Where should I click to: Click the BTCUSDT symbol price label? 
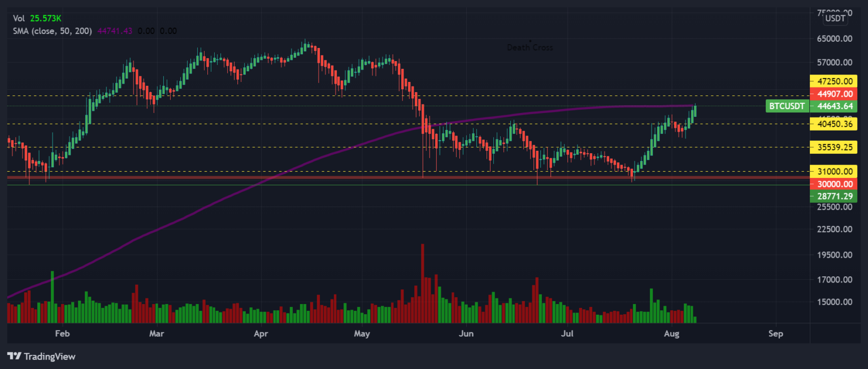786,106
